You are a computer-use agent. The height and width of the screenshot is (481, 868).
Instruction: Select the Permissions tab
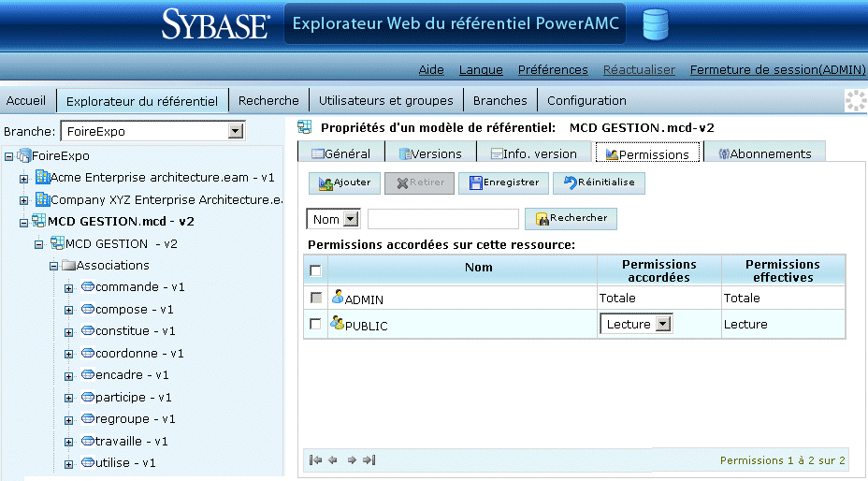pyautogui.click(x=647, y=153)
